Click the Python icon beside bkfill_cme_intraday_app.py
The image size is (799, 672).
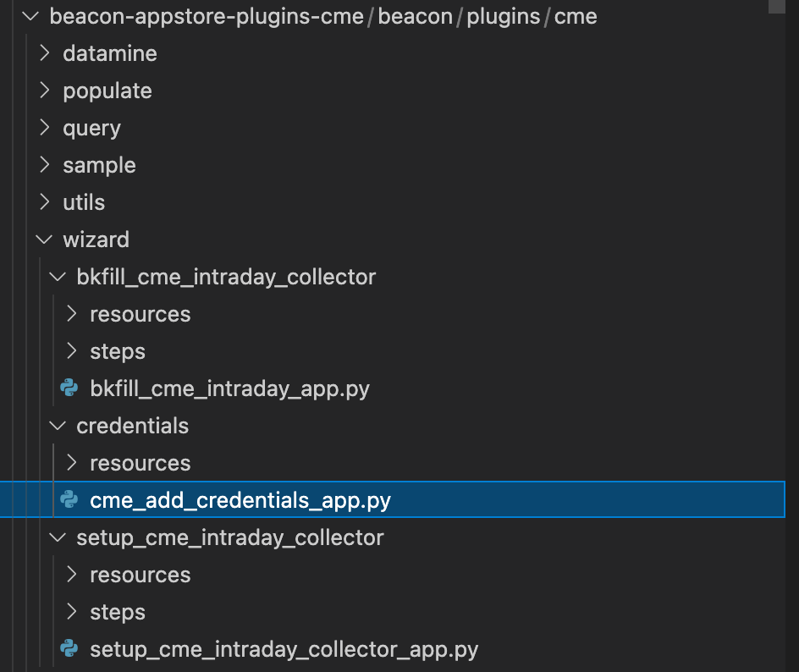[69, 388]
